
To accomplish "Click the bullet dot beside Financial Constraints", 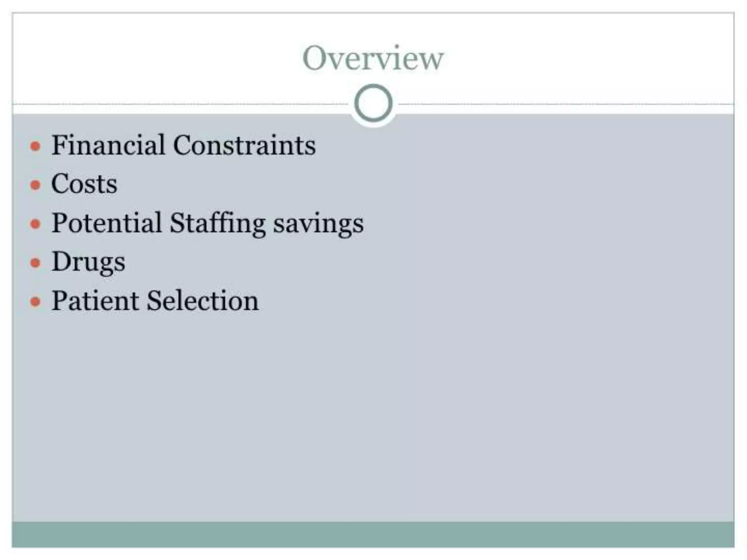I will tap(35, 146).
